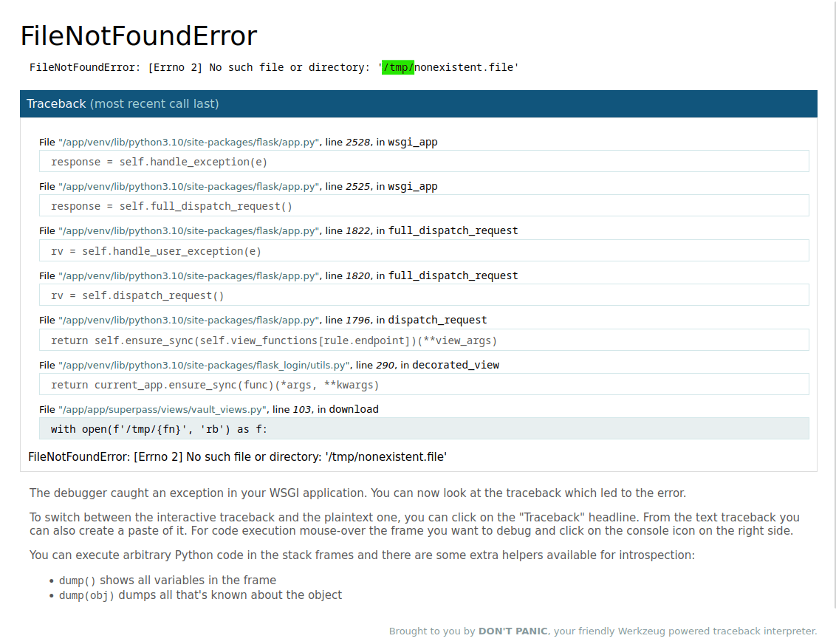The image size is (836, 644).
Task: Click the Traceback headline to switch views
Action: [56, 104]
